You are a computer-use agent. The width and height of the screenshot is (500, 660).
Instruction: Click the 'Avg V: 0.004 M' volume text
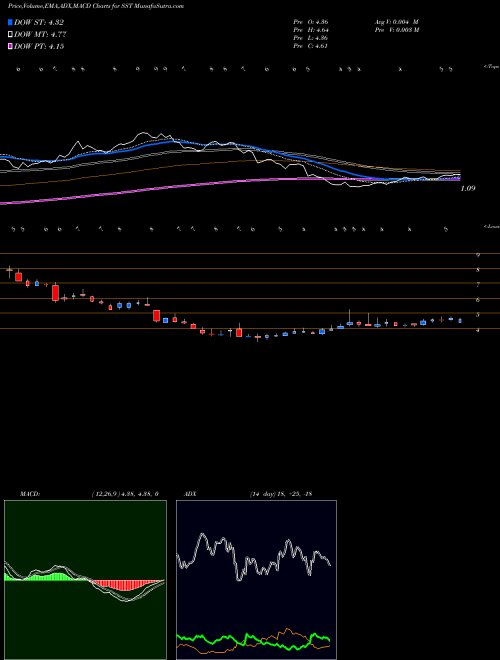396,22
